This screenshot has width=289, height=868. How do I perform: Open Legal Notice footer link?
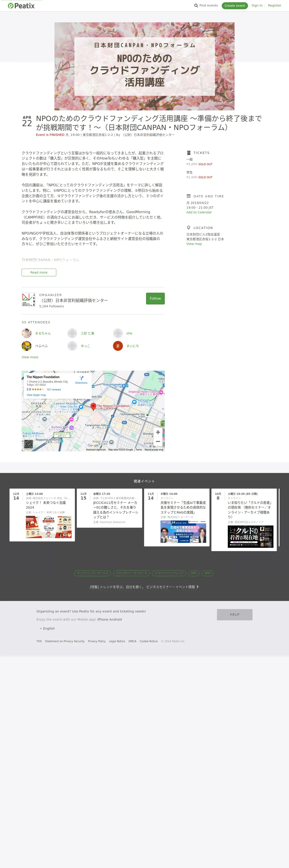click(x=117, y=641)
